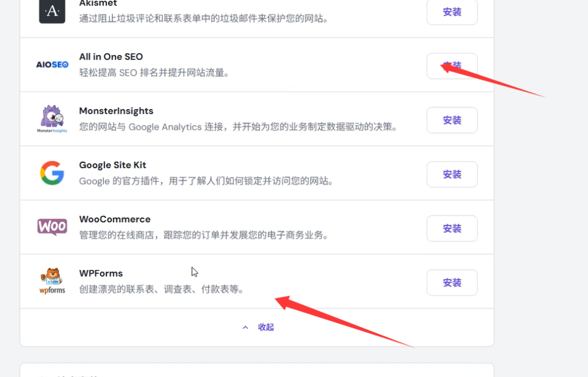Click the WooCommerce purple Woo logo
Screen dimensions: 588x377
point(52,227)
